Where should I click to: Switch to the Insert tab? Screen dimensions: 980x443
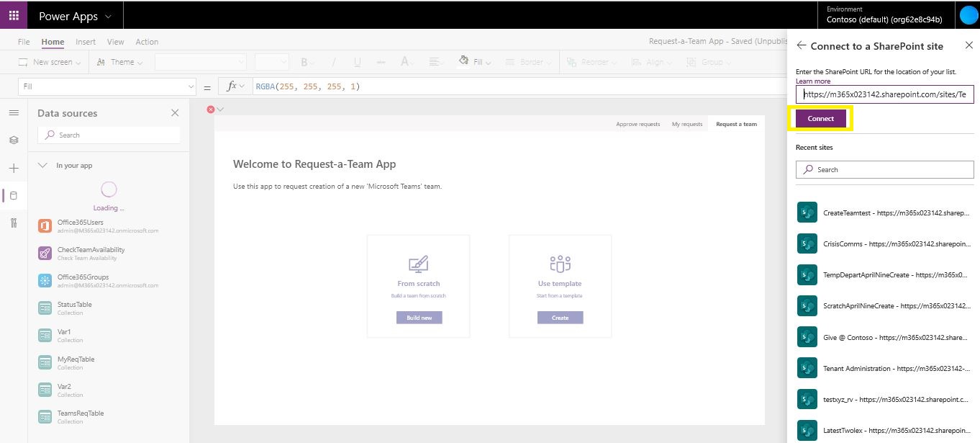(x=86, y=42)
